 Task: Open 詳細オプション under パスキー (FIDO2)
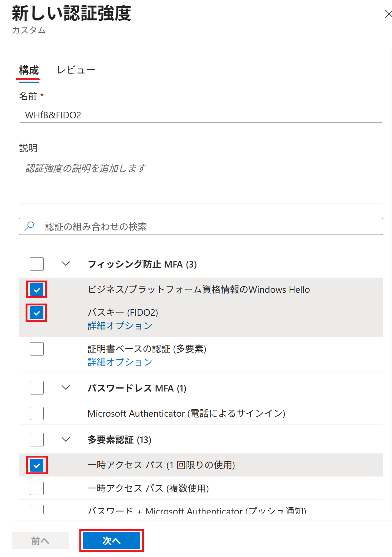coord(120,326)
